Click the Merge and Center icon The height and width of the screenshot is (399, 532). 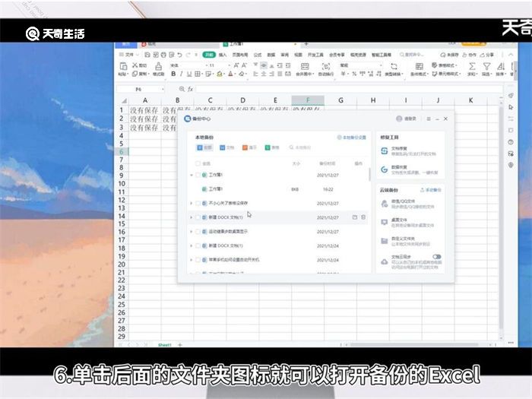pos(305,66)
